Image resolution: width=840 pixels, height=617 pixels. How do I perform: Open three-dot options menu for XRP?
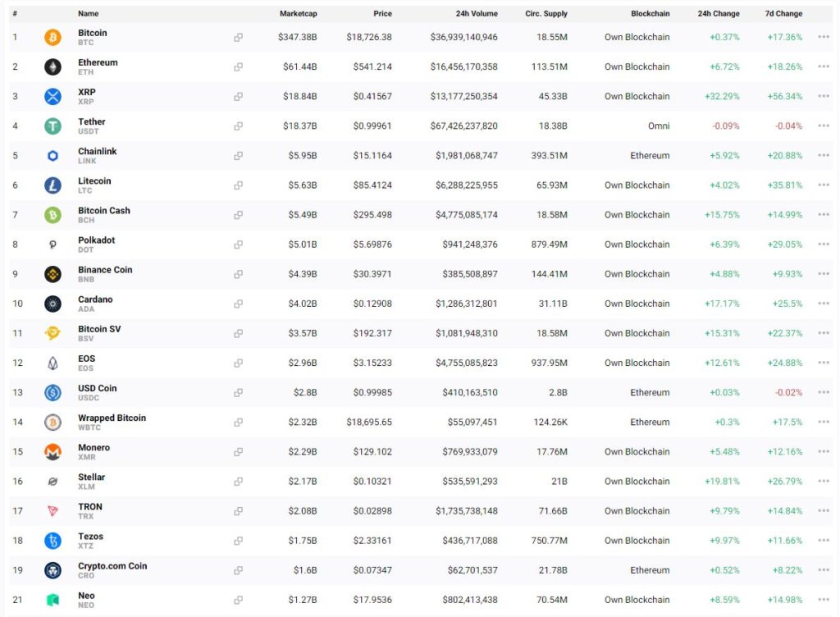[x=824, y=96]
